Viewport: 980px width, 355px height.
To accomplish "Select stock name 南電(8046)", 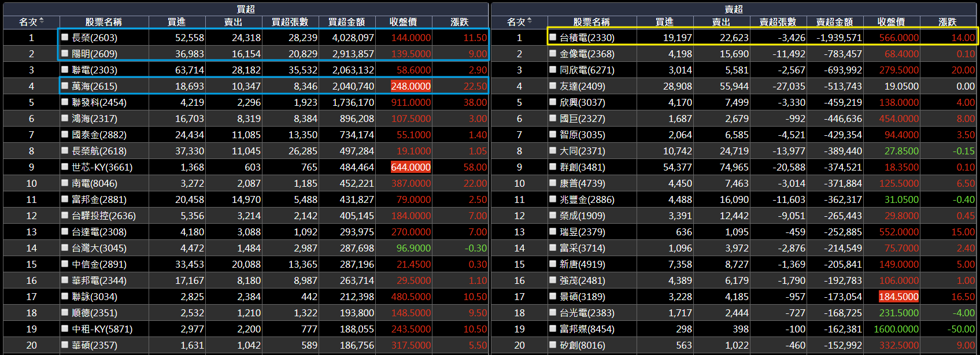I will [x=94, y=183].
